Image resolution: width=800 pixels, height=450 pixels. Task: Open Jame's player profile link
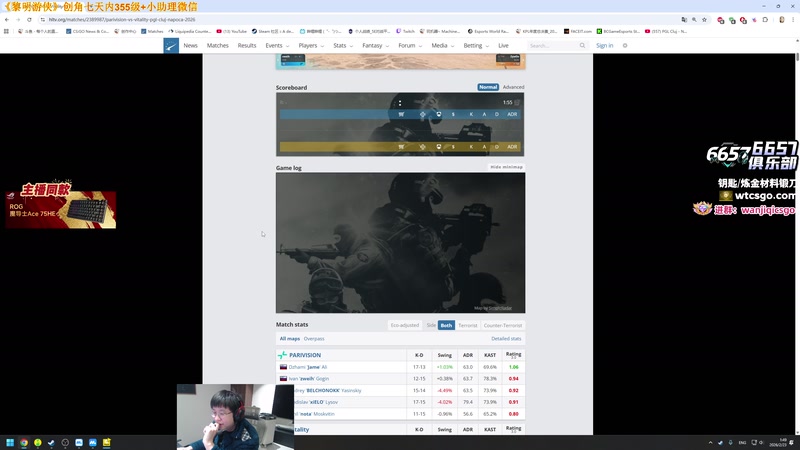point(308,367)
